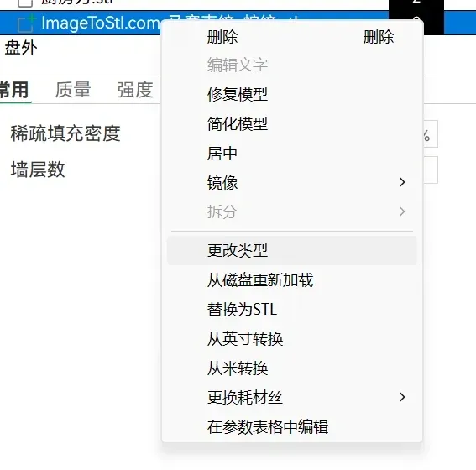The height and width of the screenshot is (470, 476).
Task: Expand 镜像 submenu arrow
Action: pyautogui.click(x=402, y=182)
